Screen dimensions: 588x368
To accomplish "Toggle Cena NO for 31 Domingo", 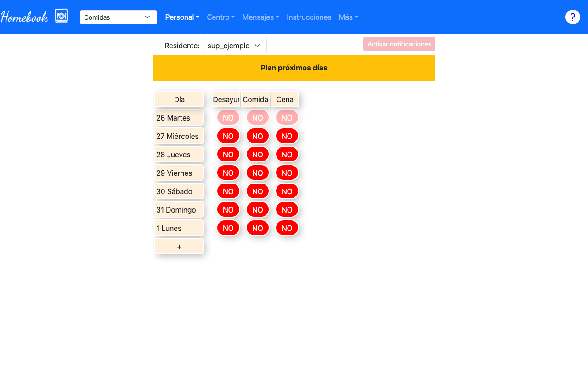I will click(x=287, y=210).
